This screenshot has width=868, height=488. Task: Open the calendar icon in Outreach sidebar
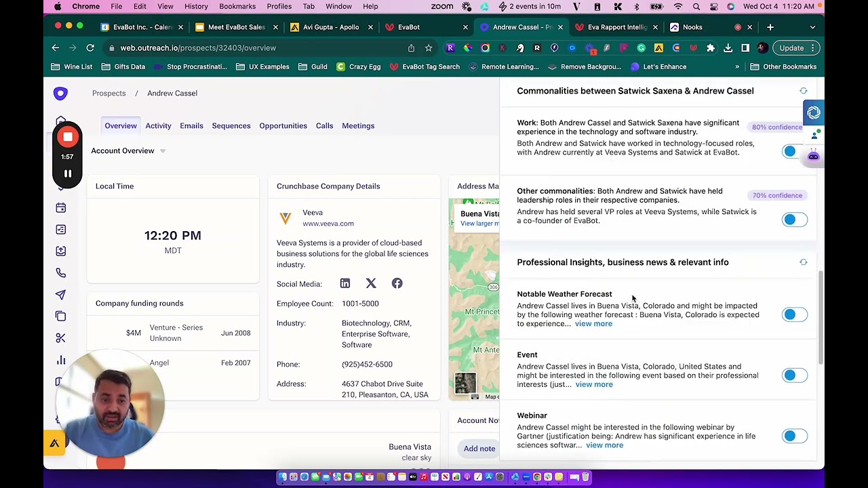click(60, 207)
